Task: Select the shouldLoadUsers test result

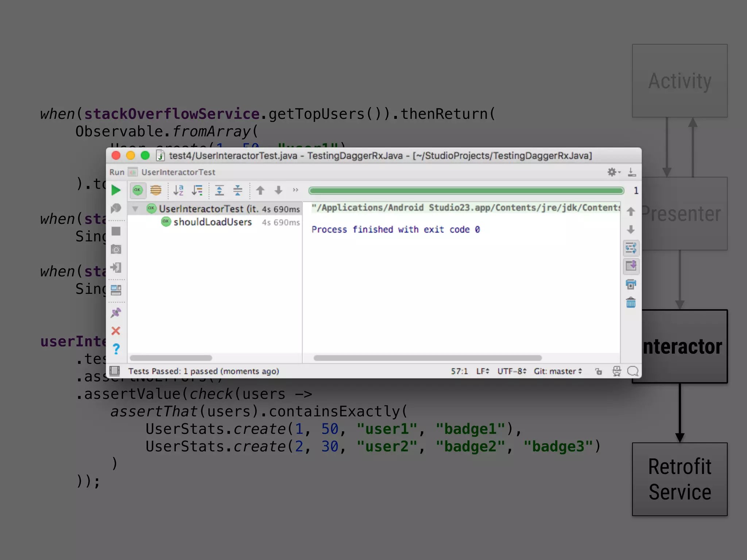Action: click(x=212, y=222)
